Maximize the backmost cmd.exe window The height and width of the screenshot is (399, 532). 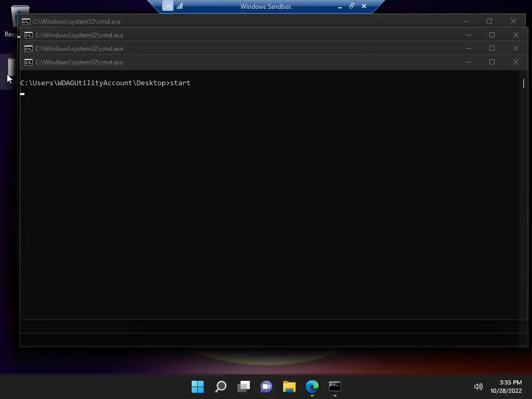click(489, 21)
